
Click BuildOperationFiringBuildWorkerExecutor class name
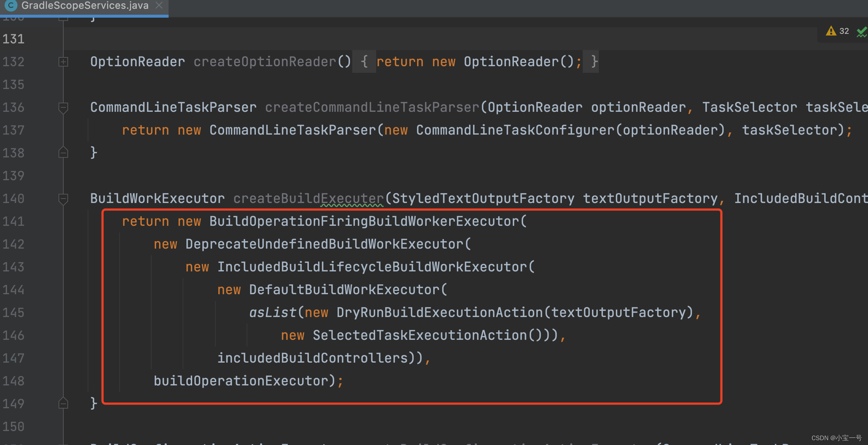364,221
